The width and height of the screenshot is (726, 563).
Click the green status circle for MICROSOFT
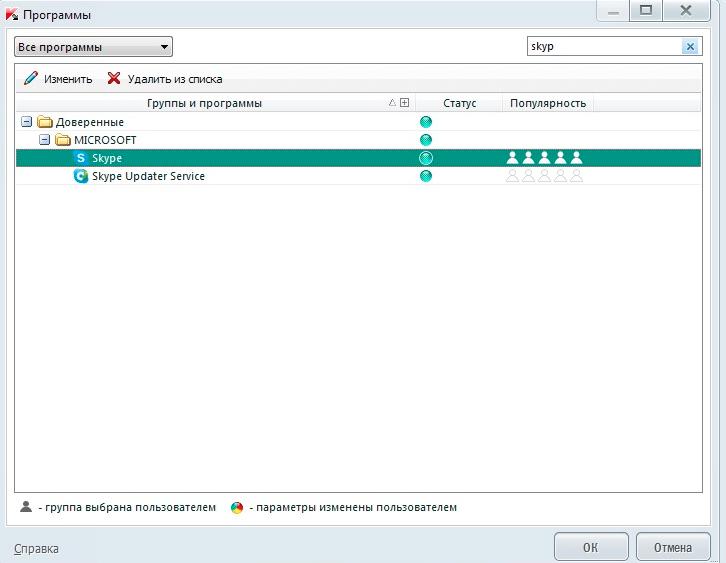pyautogui.click(x=426, y=140)
